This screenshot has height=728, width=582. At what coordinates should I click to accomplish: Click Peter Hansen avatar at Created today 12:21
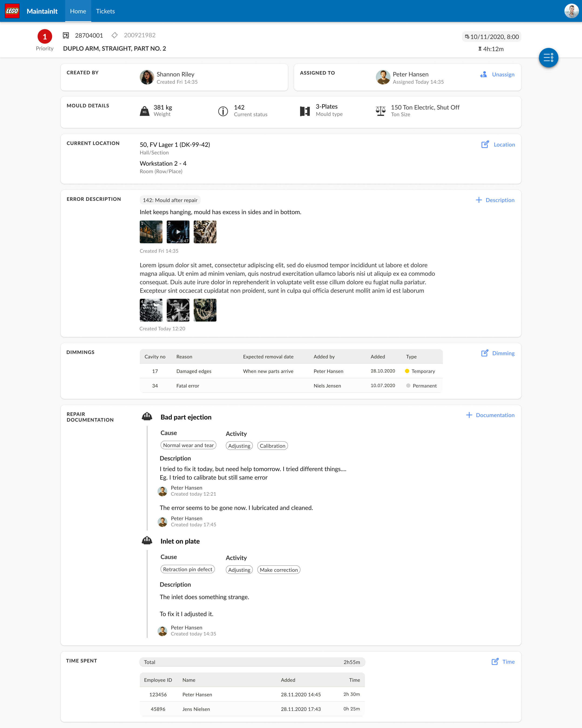(x=162, y=491)
